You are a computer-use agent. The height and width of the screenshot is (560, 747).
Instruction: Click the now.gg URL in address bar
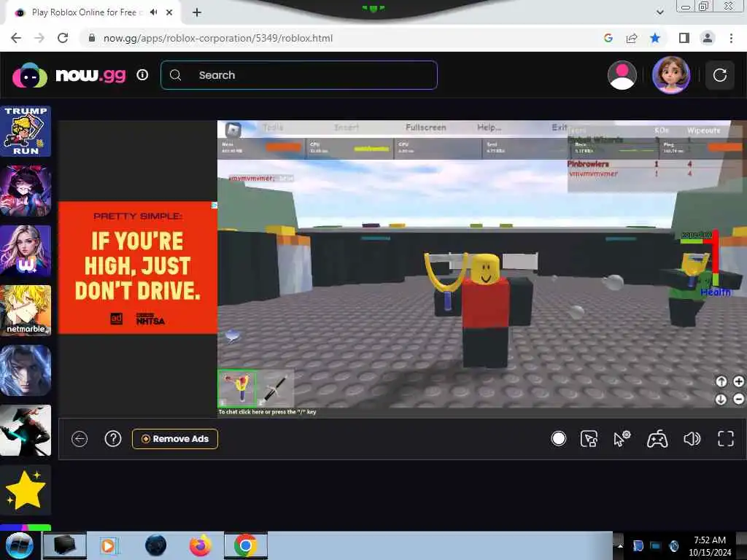coord(217,38)
